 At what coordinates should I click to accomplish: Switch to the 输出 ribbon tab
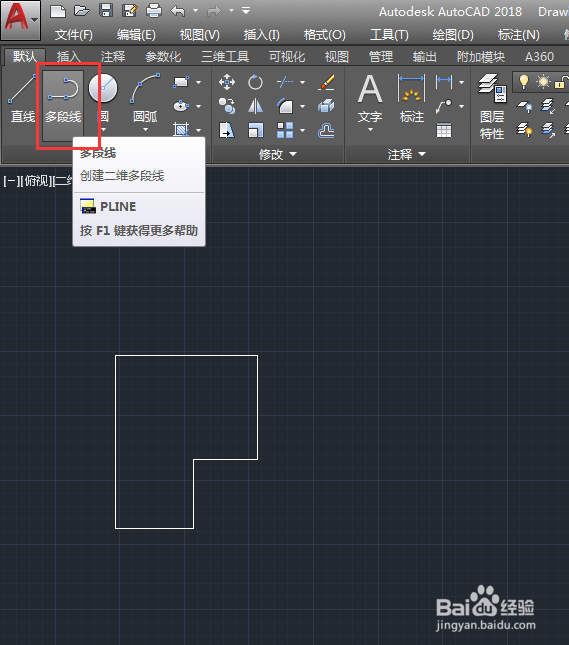pyautogui.click(x=425, y=57)
